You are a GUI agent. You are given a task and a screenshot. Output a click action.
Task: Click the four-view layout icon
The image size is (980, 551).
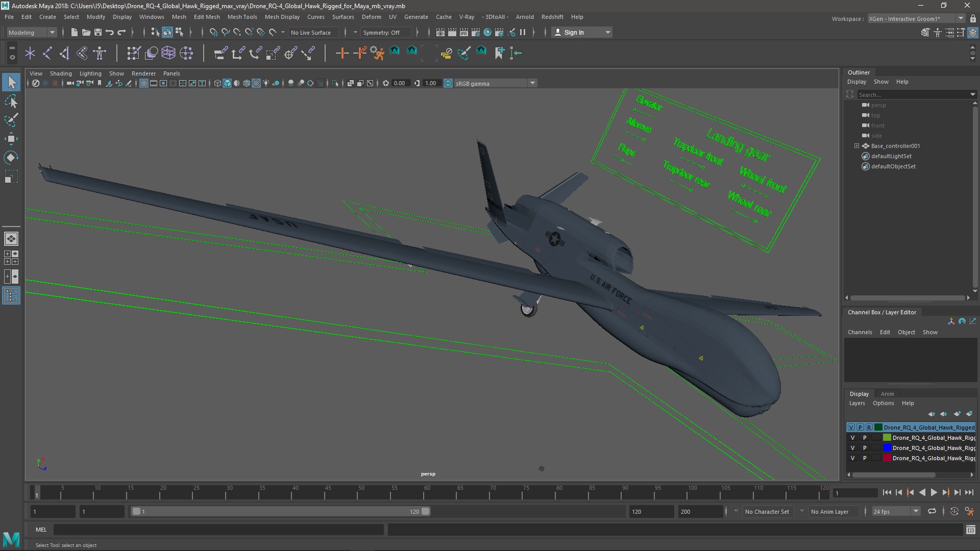click(x=11, y=258)
